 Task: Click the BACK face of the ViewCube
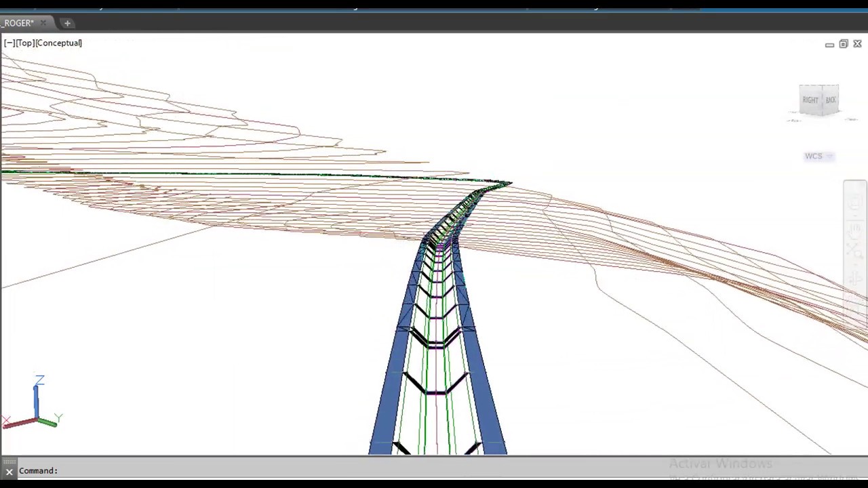click(x=831, y=100)
